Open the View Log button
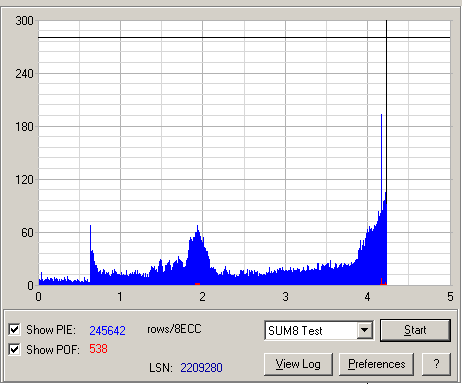 pos(298,364)
